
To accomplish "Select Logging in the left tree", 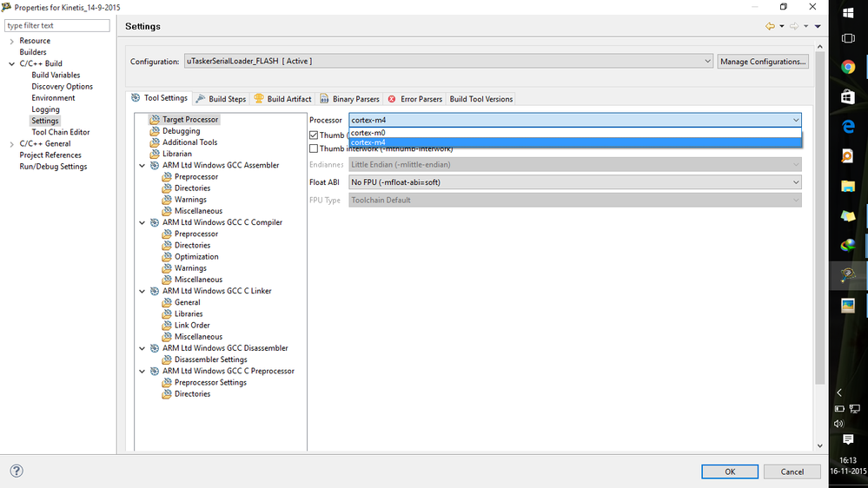I will [45, 109].
